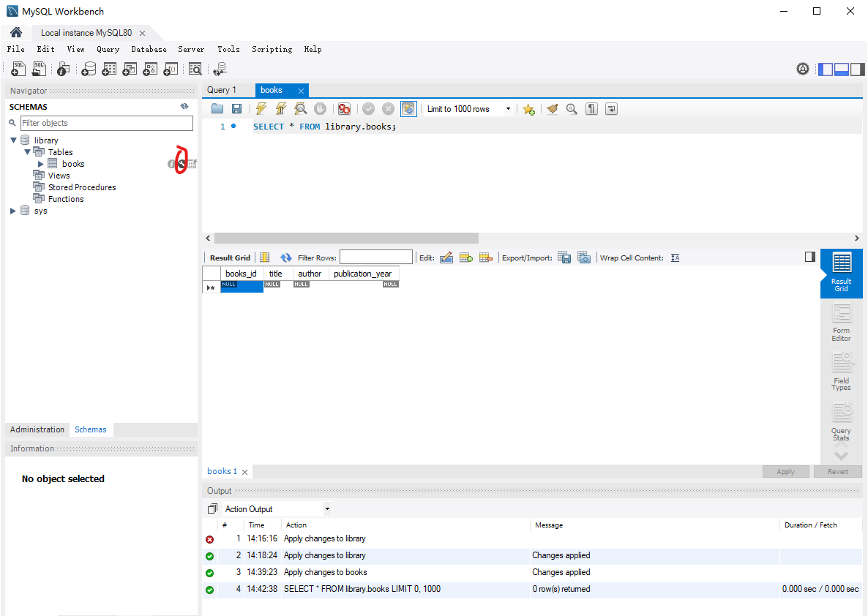Delete selected rows icon
Image resolution: width=868 pixels, height=616 pixels.
(x=486, y=258)
